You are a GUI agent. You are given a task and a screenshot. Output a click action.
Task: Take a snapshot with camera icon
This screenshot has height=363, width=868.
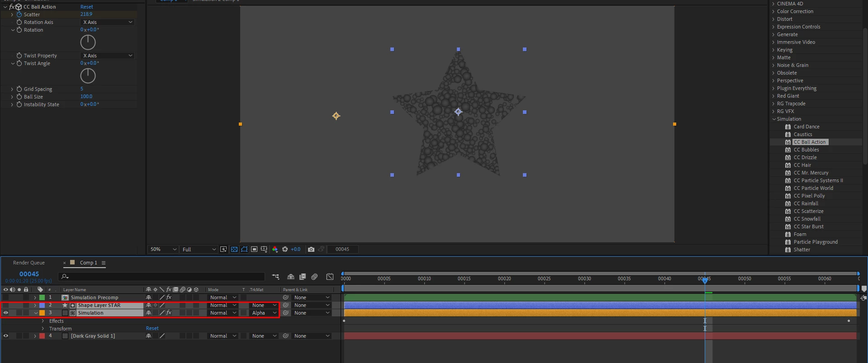point(311,249)
